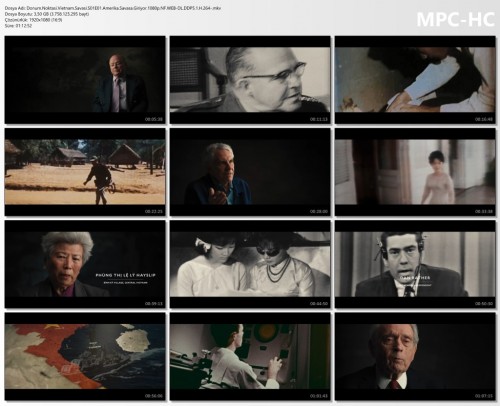Click the Çözünürlük 1920x1080 line
The height and width of the screenshot is (406, 500).
coord(34,20)
